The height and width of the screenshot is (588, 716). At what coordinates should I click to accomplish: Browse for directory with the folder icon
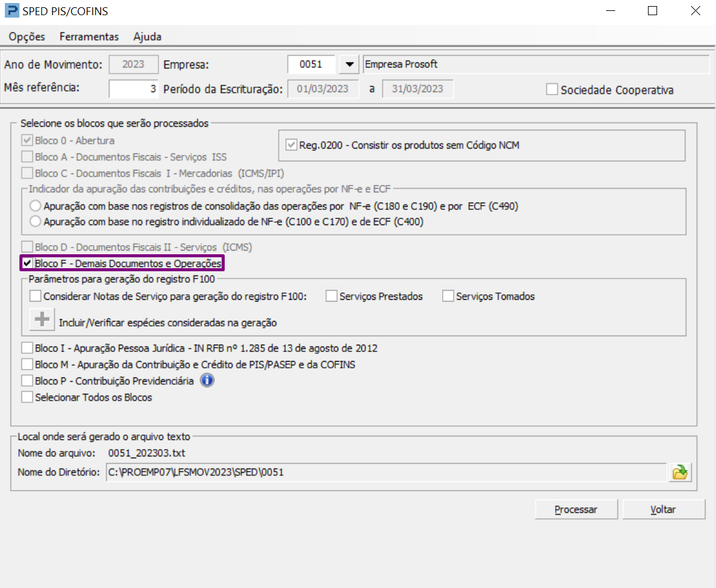(x=680, y=472)
